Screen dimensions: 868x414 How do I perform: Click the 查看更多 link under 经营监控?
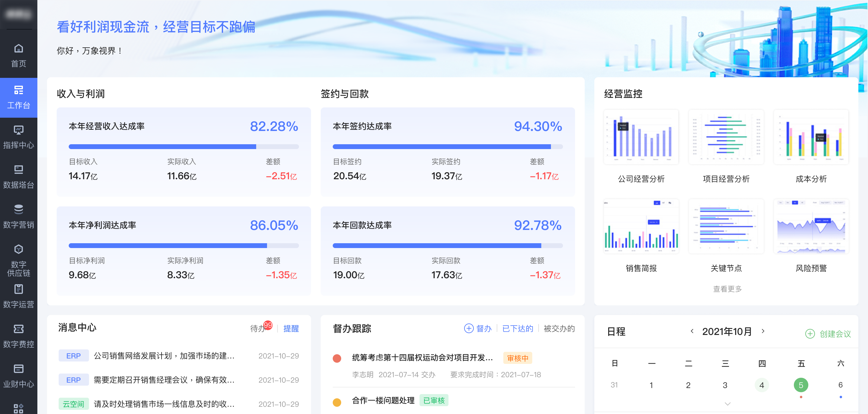[728, 289]
